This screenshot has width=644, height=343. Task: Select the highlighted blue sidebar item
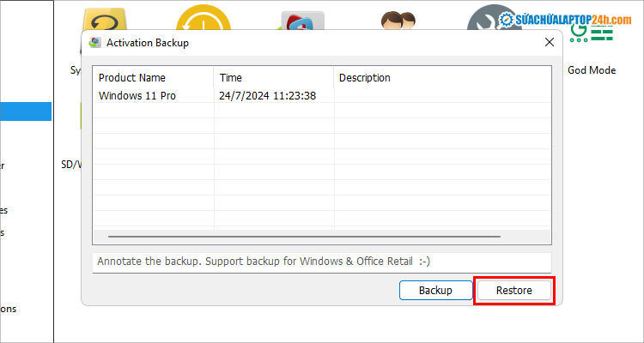[26, 111]
